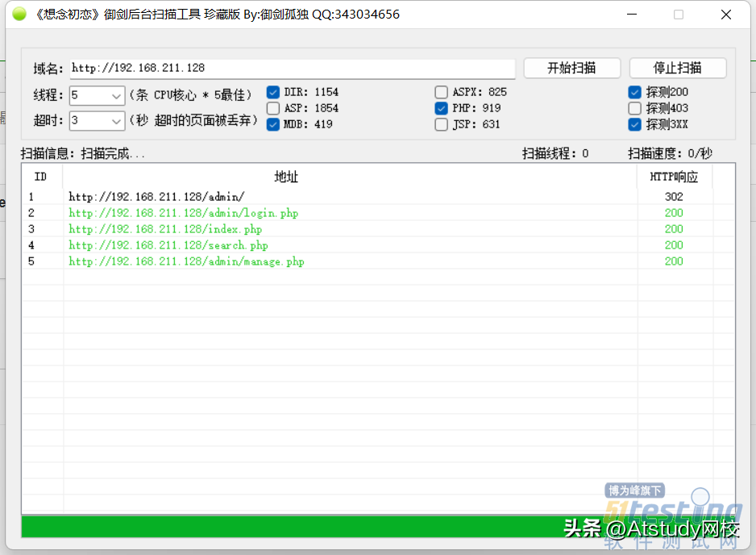This screenshot has width=756, height=555.
Task: Toggle the 探测200 response checkbox
Action: point(635,92)
